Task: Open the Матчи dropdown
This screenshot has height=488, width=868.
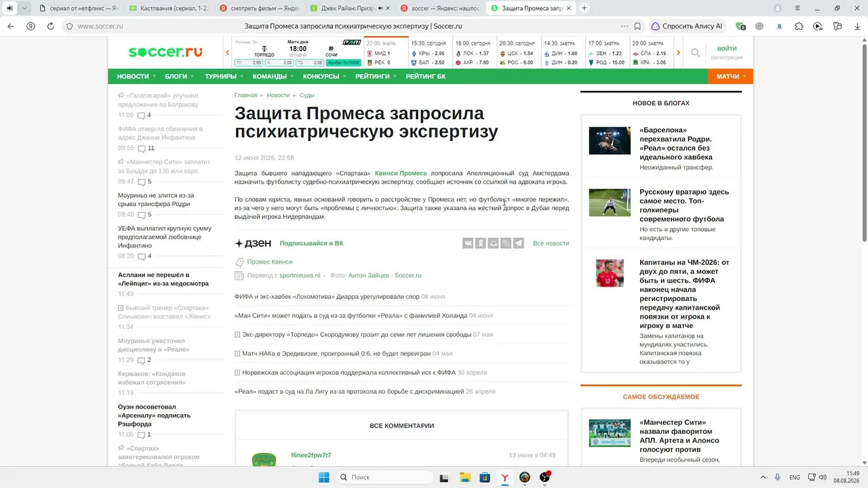Action: [730, 77]
